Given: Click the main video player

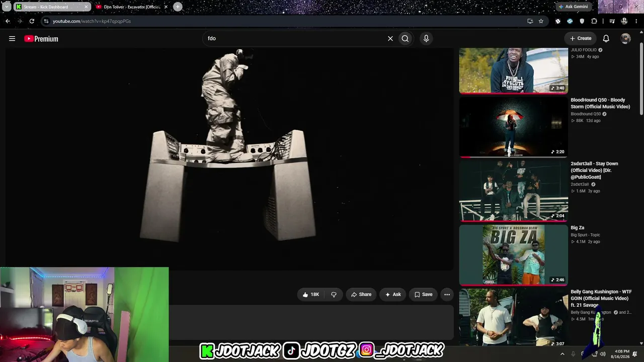Looking at the screenshot, I should click(x=229, y=159).
